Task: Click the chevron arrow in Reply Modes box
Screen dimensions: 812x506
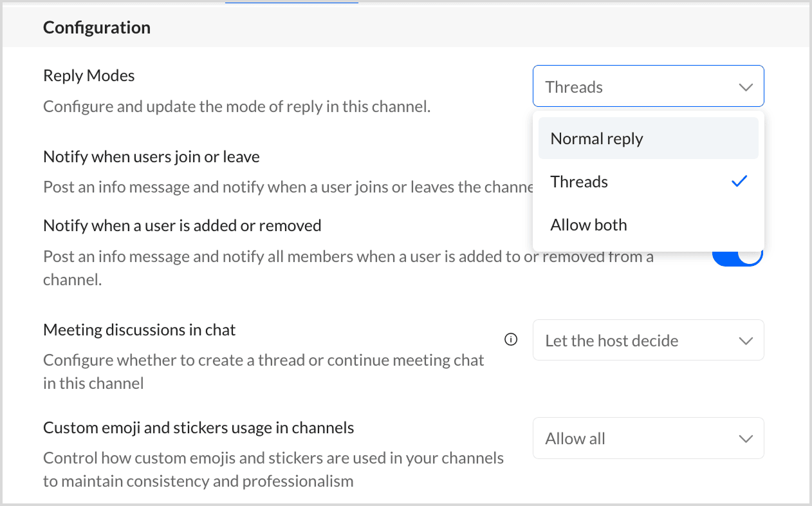Action: [746, 87]
